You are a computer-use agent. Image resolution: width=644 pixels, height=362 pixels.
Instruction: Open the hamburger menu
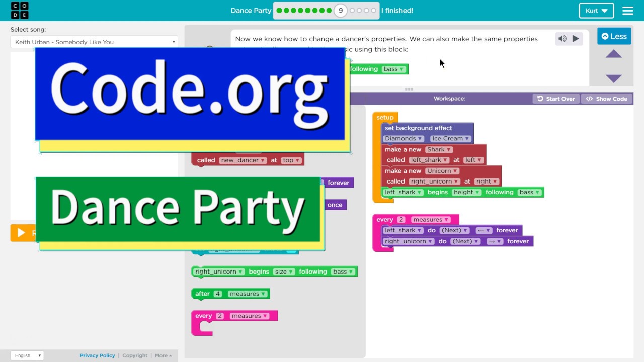tap(628, 11)
